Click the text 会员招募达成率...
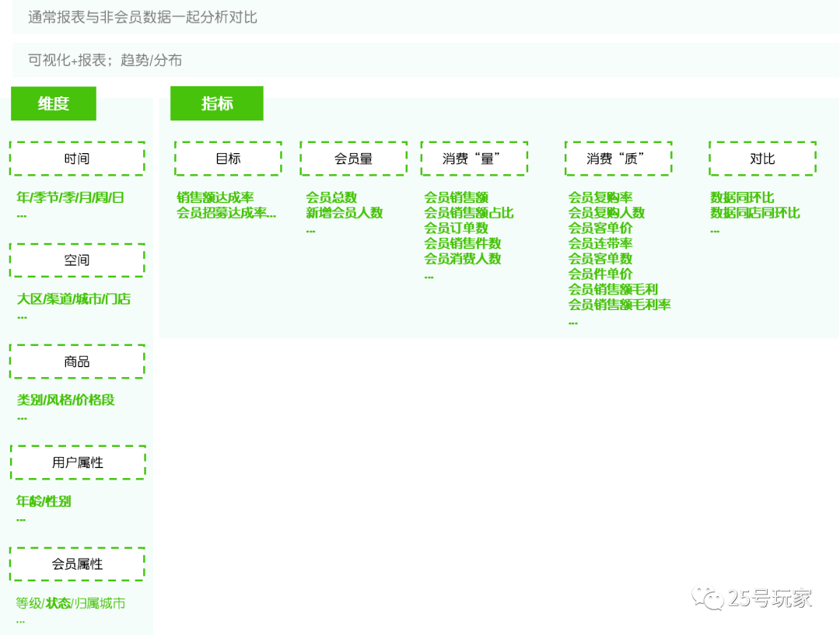Viewport: 840px width, 635px height. click(x=222, y=212)
